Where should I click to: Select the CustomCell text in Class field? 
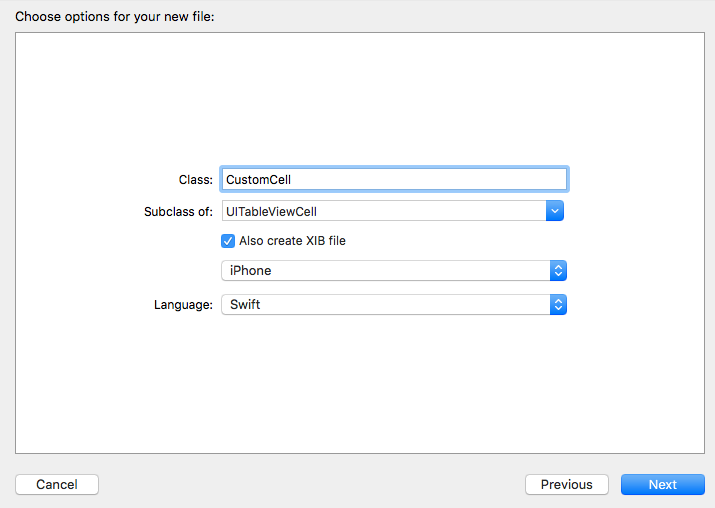click(x=258, y=180)
